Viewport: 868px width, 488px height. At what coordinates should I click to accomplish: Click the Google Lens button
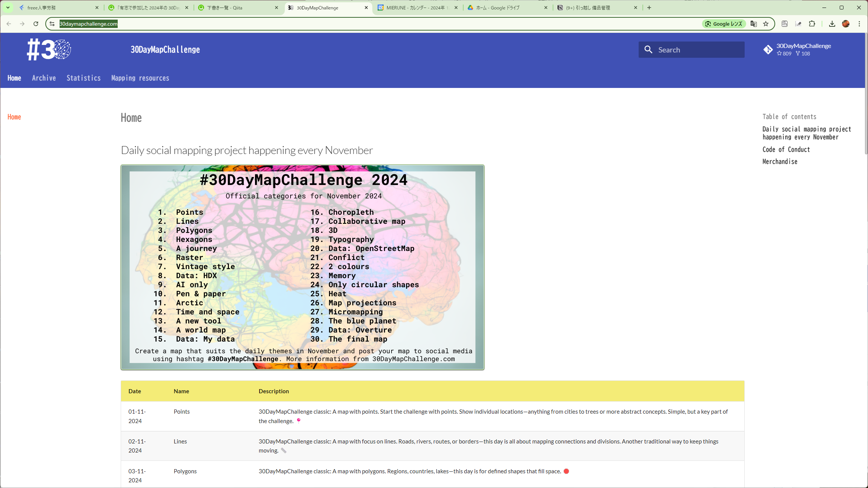click(x=724, y=24)
